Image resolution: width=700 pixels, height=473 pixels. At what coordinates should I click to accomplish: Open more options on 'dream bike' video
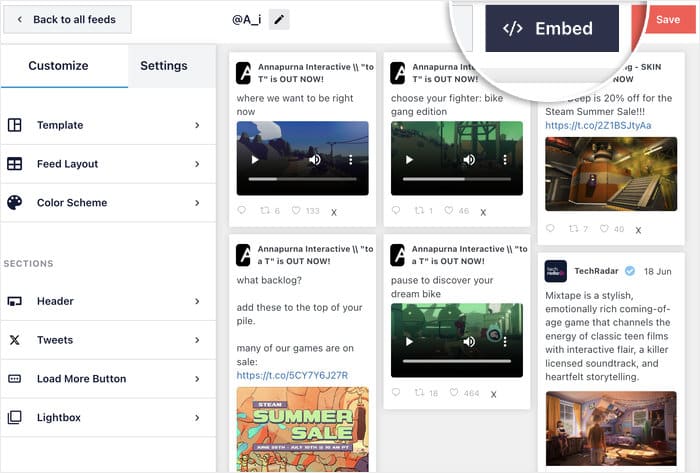pos(505,342)
